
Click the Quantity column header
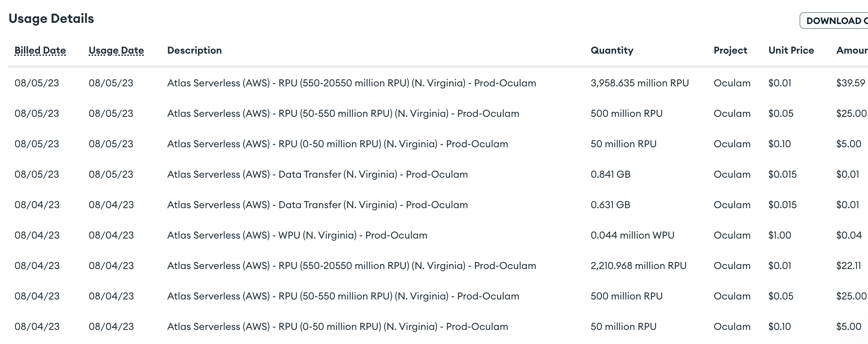click(x=612, y=51)
